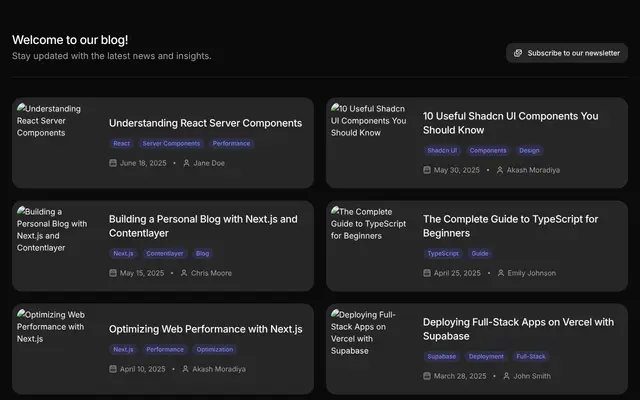The width and height of the screenshot is (640, 400).
Task: Click the date April 10, 2025
Action: (143, 369)
